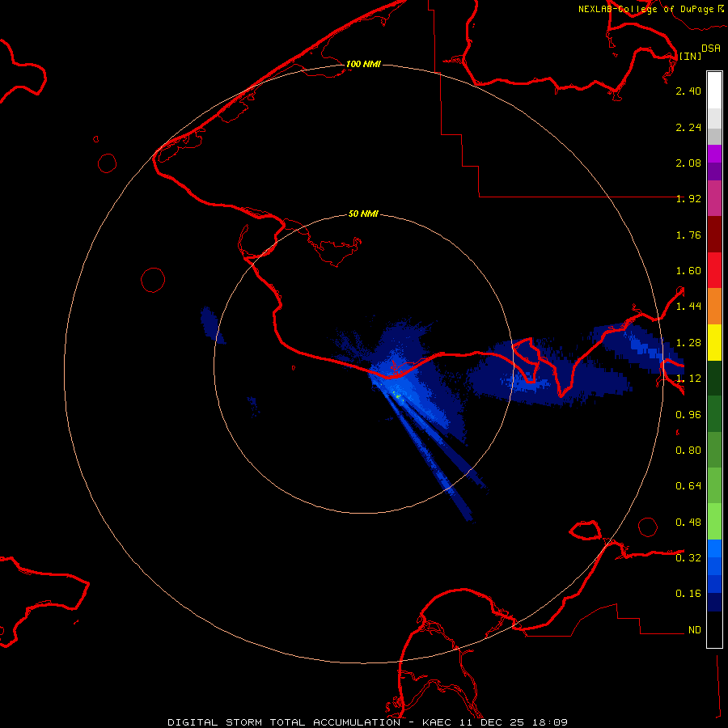Viewport: 728px width, 728px height.
Task: Click the 0.32 legend value
Action: [688, 558]
